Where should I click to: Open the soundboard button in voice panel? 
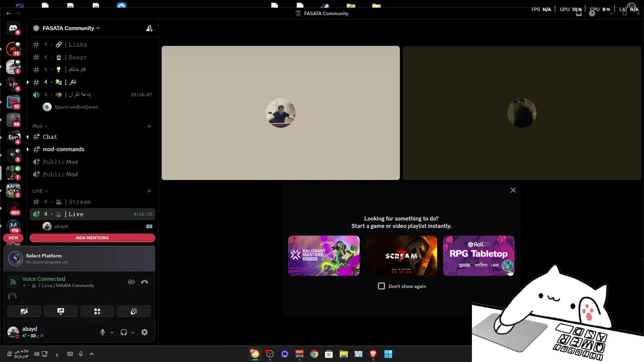(x=134, y=312)
